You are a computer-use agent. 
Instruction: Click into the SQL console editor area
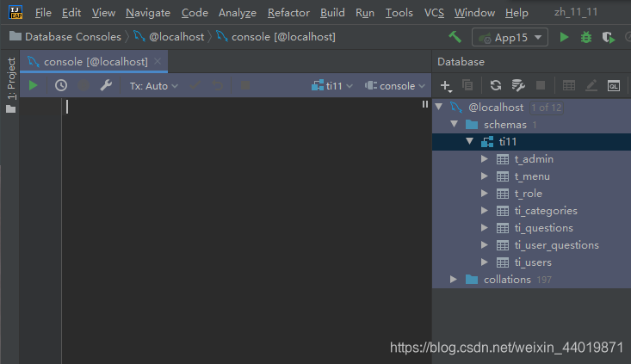246,231
